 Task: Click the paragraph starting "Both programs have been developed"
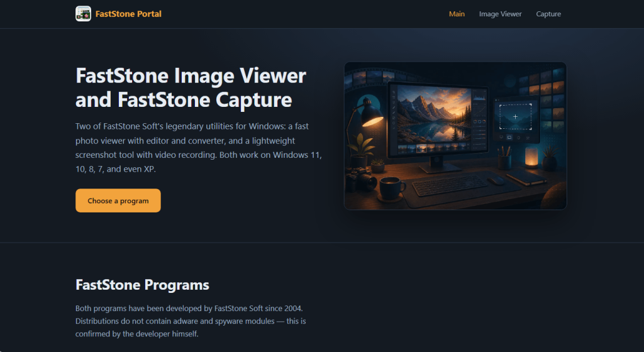point(191,321)
